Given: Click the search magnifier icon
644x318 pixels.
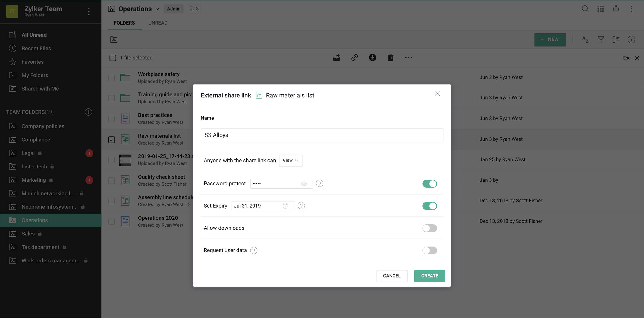Looking at the screenshot, I should pyautogui.click(x=585, y=9).
